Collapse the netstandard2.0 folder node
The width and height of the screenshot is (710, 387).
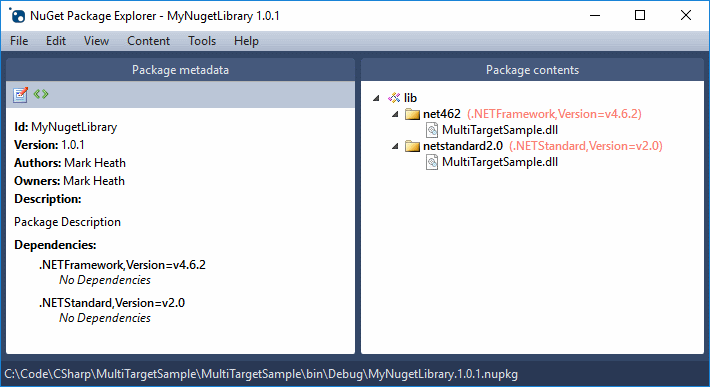tap(395, 146)
